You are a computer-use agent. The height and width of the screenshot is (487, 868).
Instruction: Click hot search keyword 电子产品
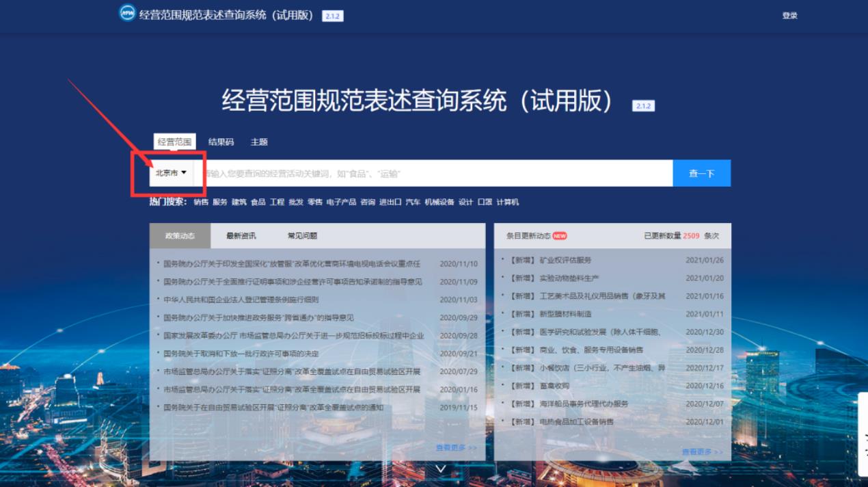(341, 202)
